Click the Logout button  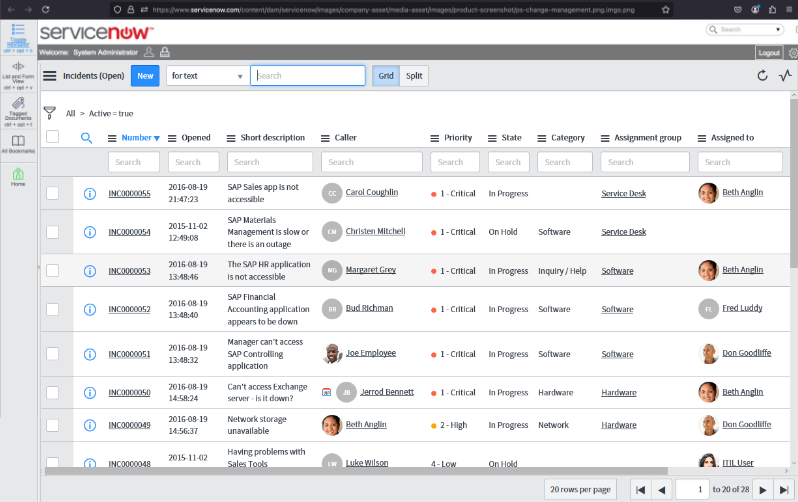[769, 53]
